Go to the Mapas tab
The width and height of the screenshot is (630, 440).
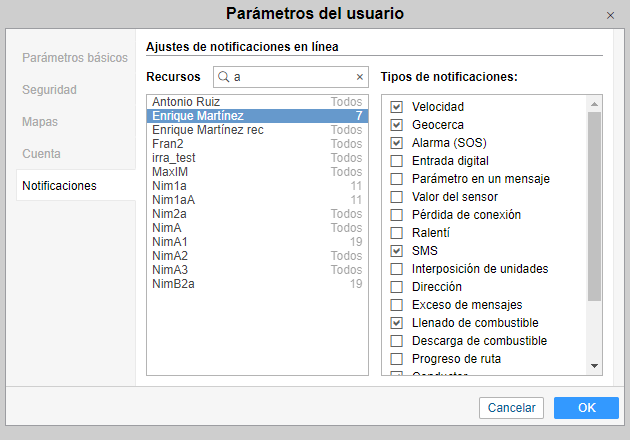pyautogui.click(x=41, y=121)
